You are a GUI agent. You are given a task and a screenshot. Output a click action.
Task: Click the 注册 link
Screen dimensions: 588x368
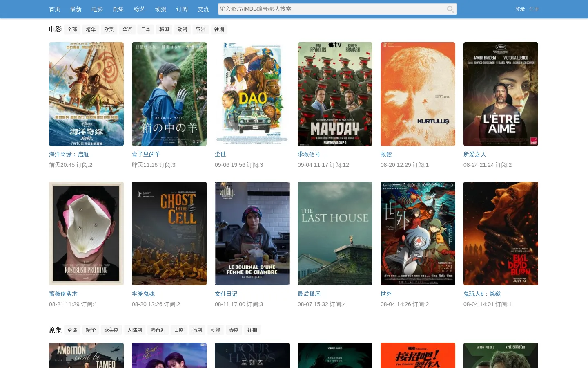534,9
